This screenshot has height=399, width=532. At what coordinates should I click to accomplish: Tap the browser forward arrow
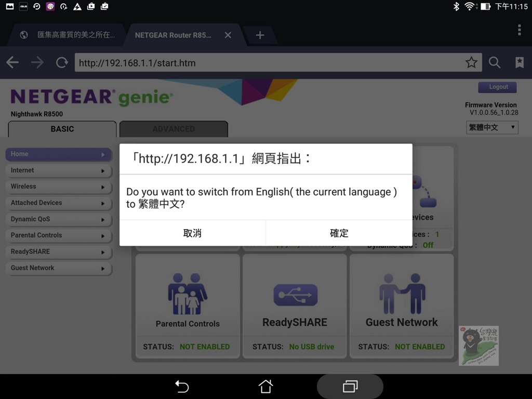(37, 62)
